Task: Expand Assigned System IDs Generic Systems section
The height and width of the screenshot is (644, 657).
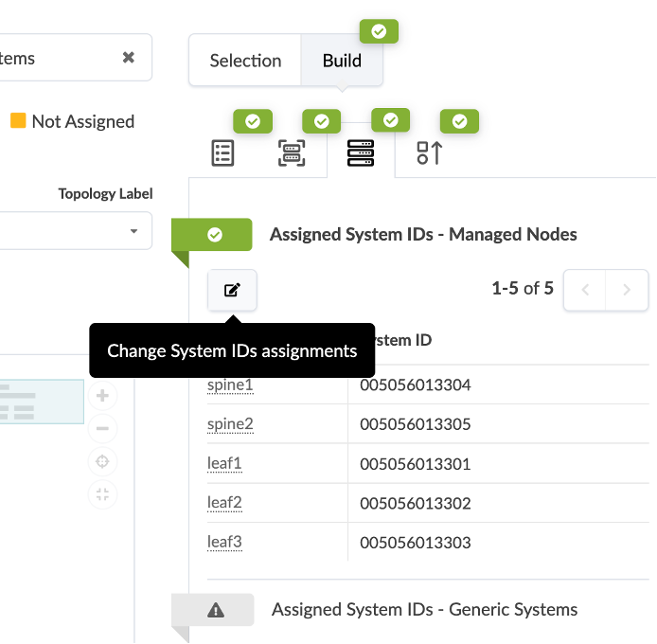Action: pyautogui.click(x=215, y=610)
